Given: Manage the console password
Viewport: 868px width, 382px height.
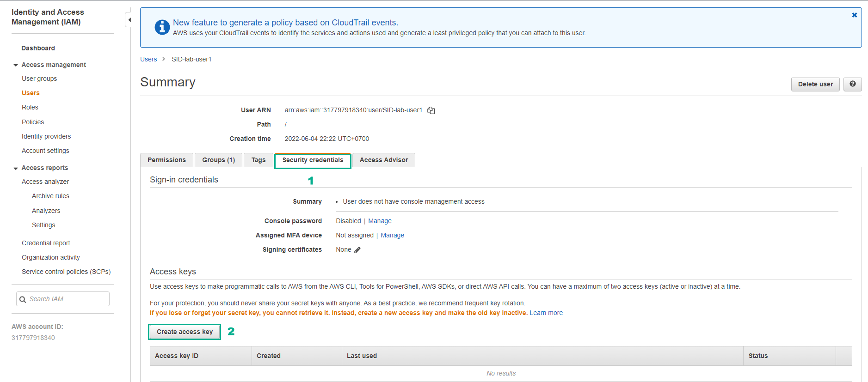Looking at the screenshot, I should 380,221.
